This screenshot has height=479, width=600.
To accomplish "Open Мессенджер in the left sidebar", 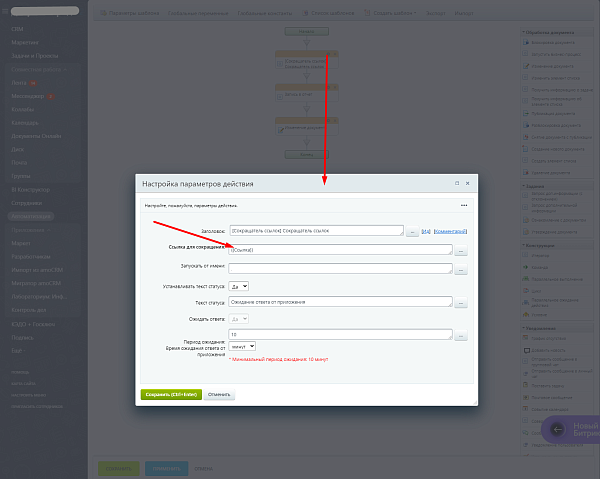I will [28, 96].
